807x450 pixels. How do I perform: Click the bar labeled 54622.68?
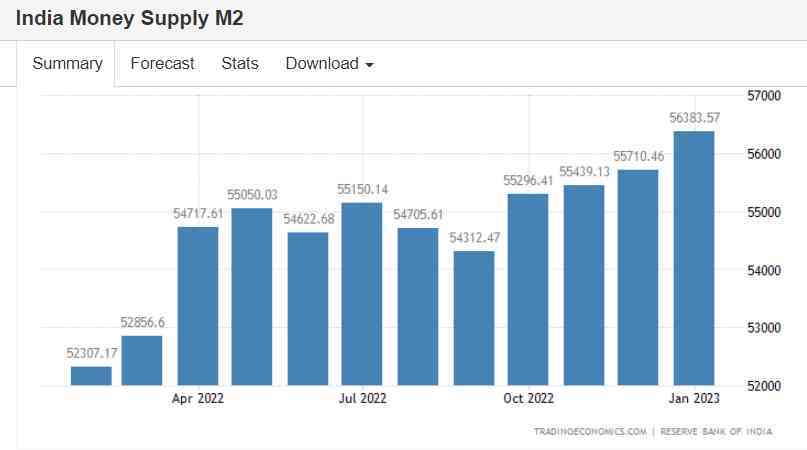click(308, 308)
